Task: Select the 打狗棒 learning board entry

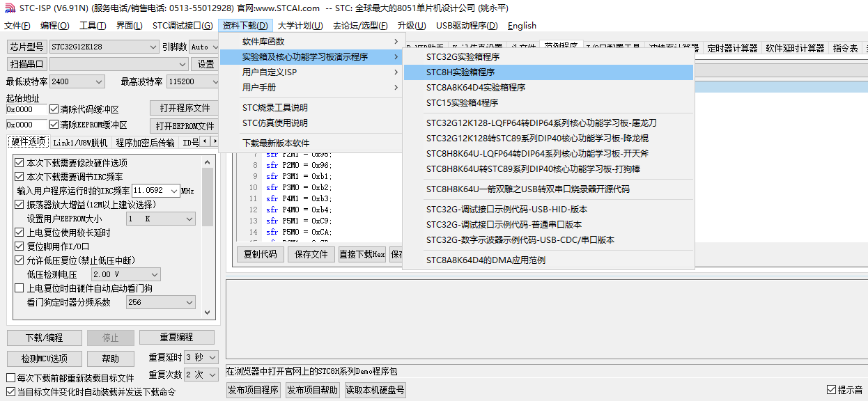Action: pos(549,169)
